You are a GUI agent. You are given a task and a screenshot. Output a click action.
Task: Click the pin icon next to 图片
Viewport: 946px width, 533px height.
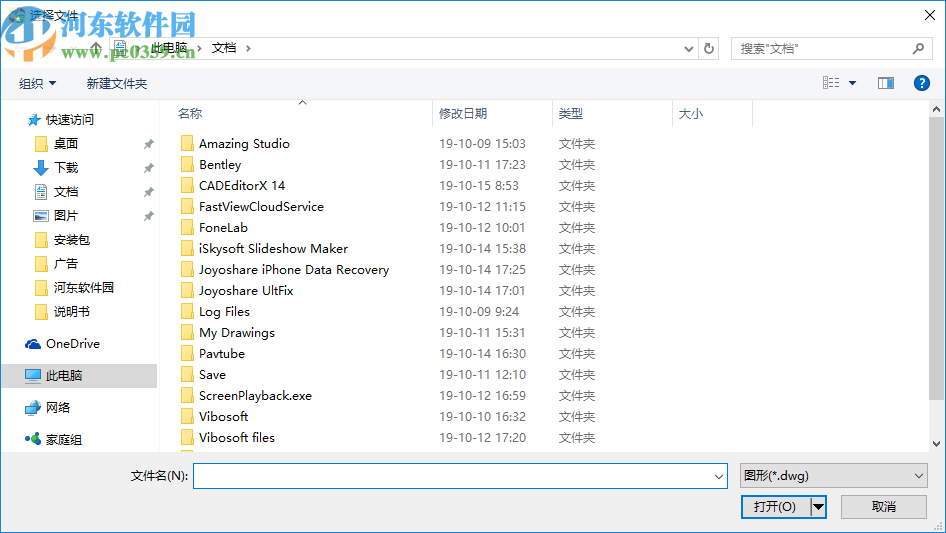tap(148, 215)
